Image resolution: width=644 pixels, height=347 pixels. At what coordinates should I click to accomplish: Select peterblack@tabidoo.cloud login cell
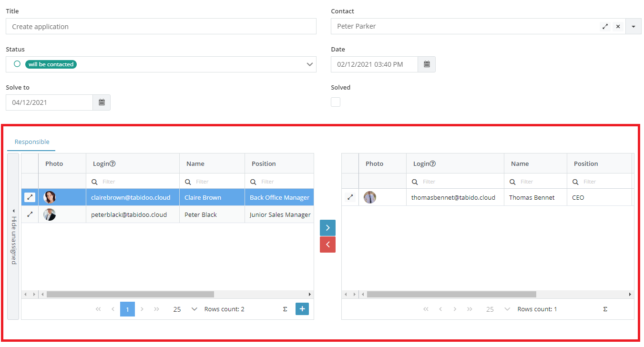pyautogui.click(x=133, y=214)
